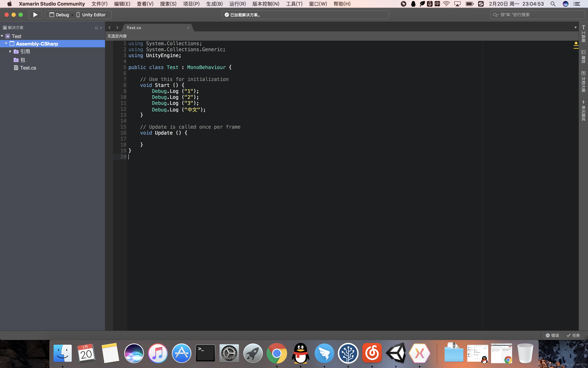Open the 工具(T) menu
The image size is (588, 368).
coord(294,4)
